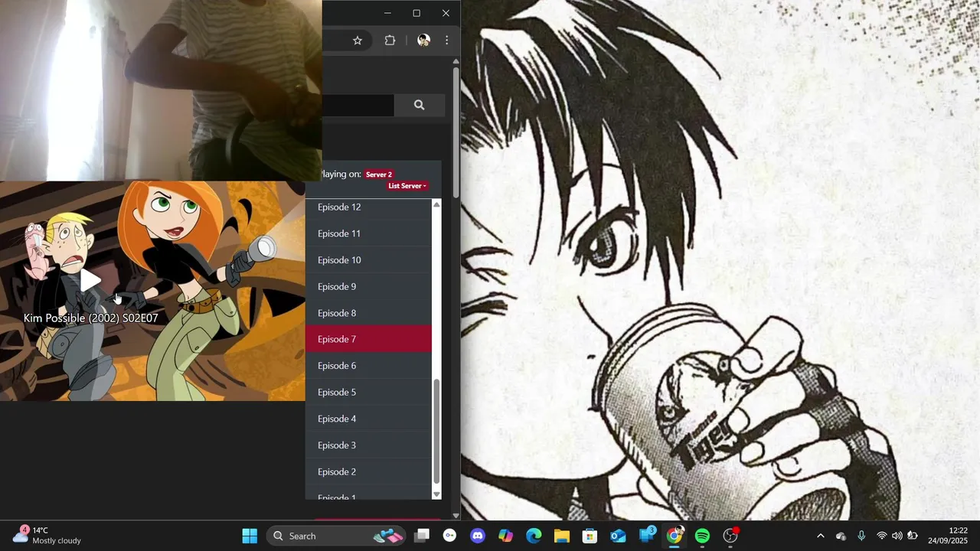Viewport: 980px width, 551px height.
Task: Open Spotify from the taskbar
Action: (x=702, y=536)
